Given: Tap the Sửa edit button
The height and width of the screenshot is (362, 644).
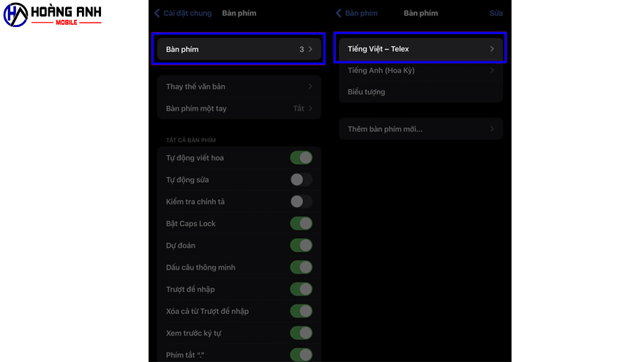Looking at the screenshot, I should tap(496, 13).
